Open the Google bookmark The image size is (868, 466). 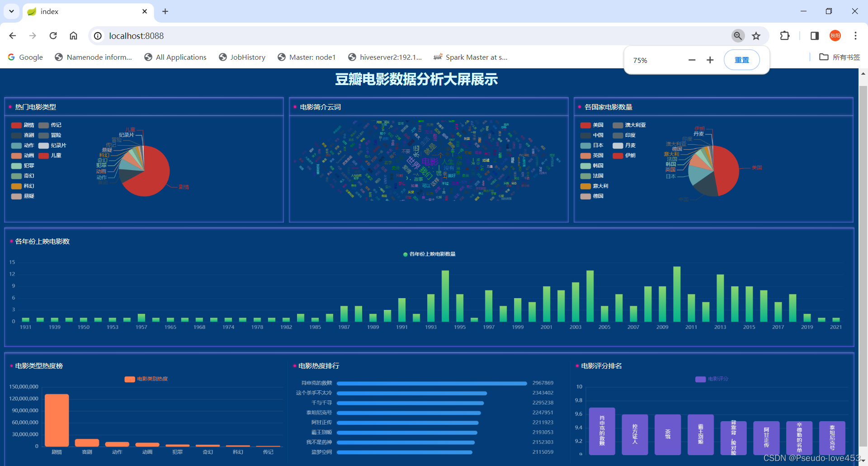25,57
